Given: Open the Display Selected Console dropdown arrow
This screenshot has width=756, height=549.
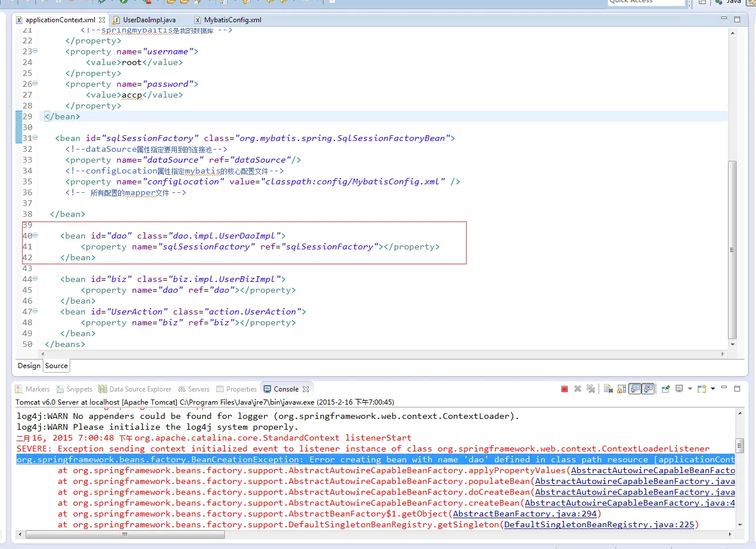Looking at the screenshot, I should 690,389.
